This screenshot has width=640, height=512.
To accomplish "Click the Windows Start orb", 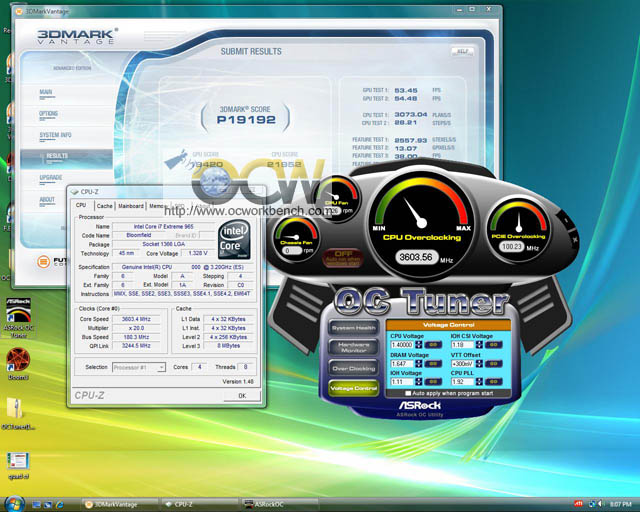I will click(x=14, y=504).
